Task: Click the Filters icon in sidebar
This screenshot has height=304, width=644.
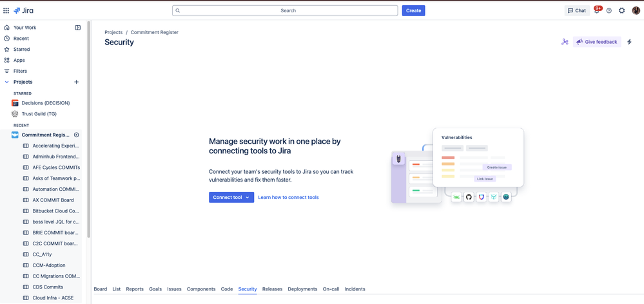Action: click(x=6, y=71)
